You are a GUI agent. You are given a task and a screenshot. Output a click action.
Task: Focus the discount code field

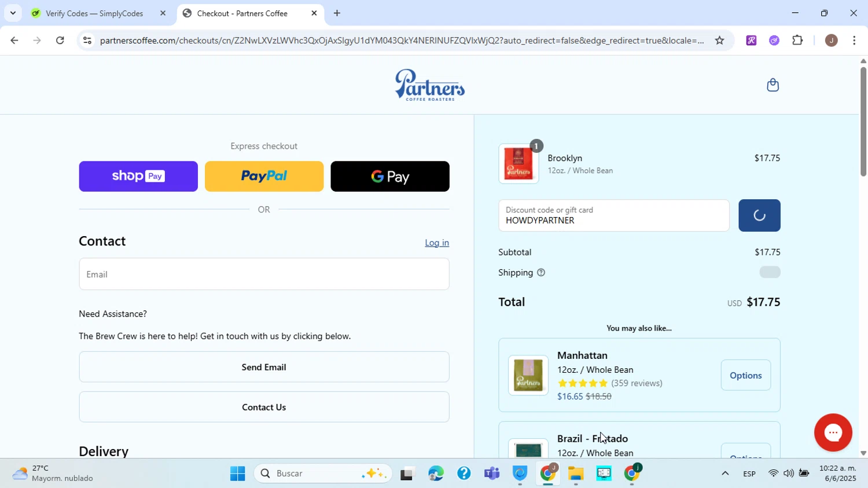614,215
